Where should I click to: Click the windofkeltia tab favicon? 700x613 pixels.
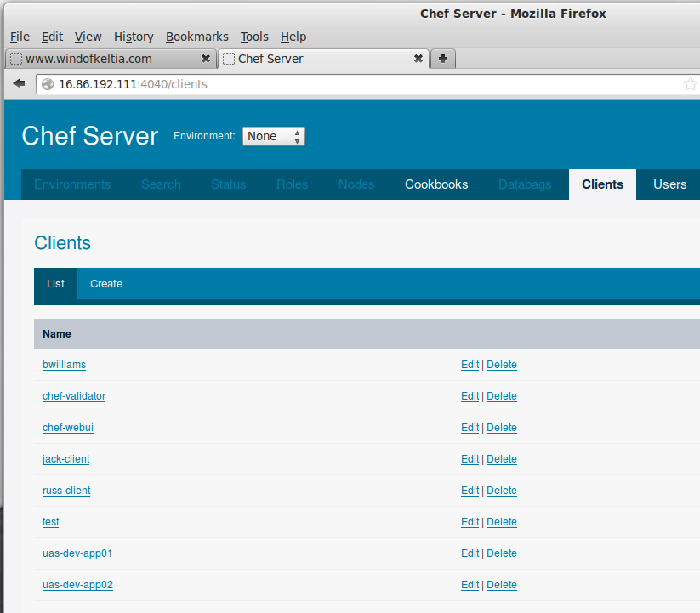(16, 59)
